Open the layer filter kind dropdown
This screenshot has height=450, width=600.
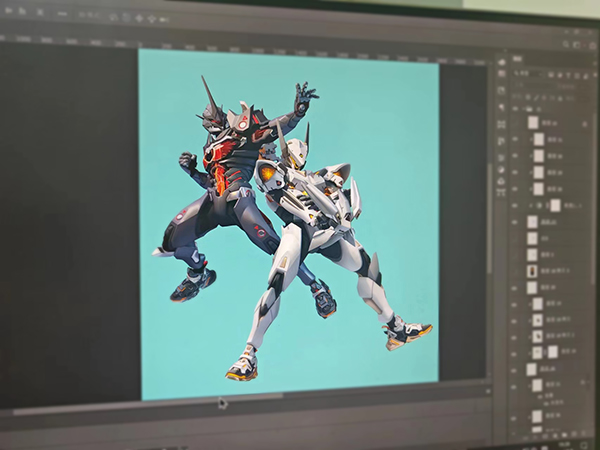[x=528, y=73]
